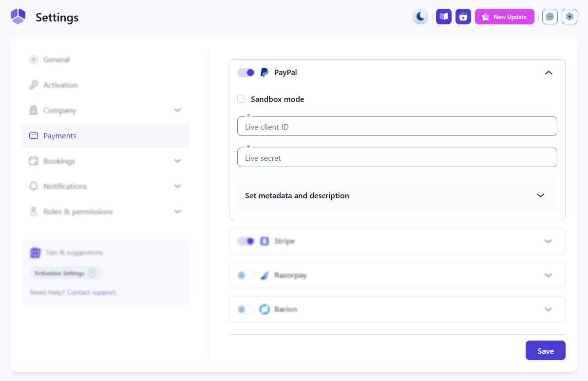Click the Live client ID field
The width and height of the screenshot is (588, 381).
click(397, 127)
